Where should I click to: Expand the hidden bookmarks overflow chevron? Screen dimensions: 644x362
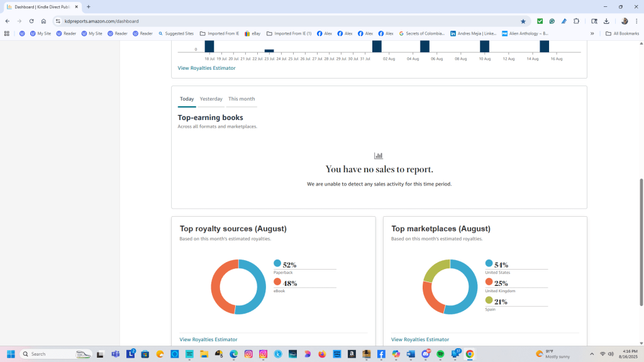pyautogui.click(x=592, y=33)
